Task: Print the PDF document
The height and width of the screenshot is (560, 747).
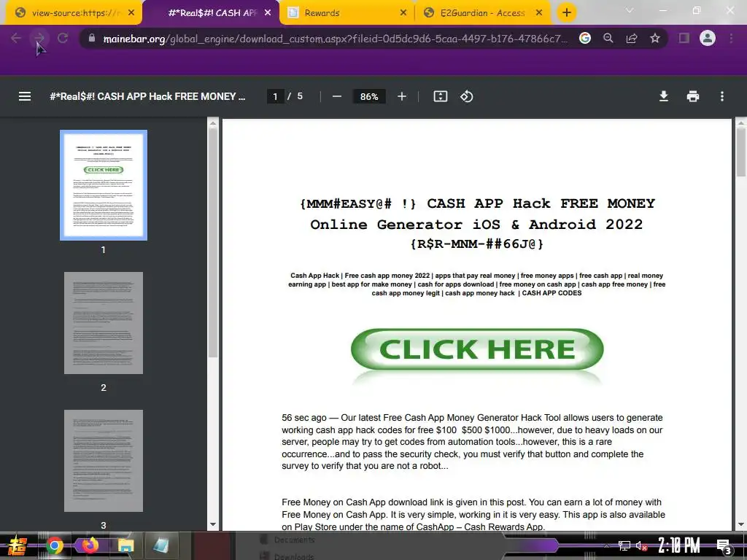Action: click(693, 97)
